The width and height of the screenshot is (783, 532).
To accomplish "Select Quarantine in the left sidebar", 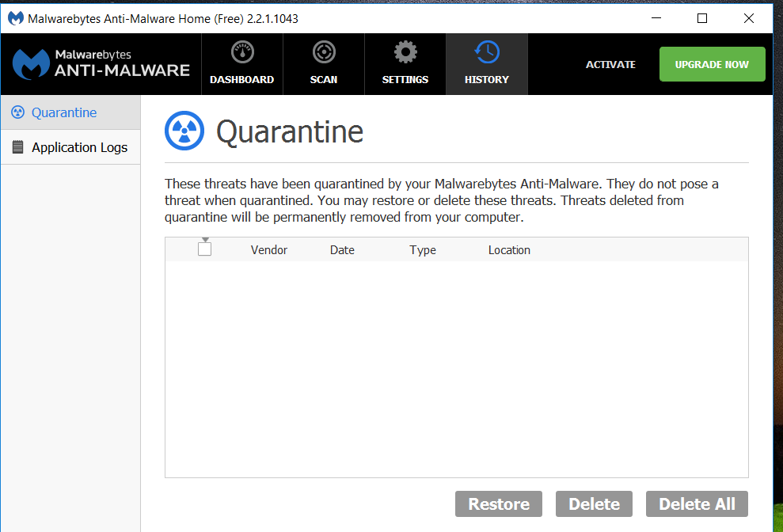I will (x=70, y=112).
